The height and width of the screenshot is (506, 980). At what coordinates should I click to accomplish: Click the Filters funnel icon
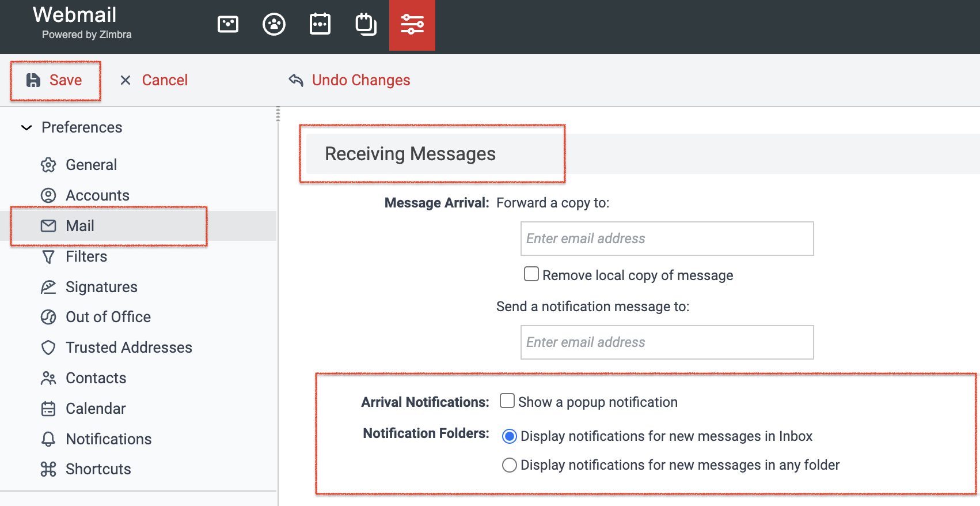48,256
